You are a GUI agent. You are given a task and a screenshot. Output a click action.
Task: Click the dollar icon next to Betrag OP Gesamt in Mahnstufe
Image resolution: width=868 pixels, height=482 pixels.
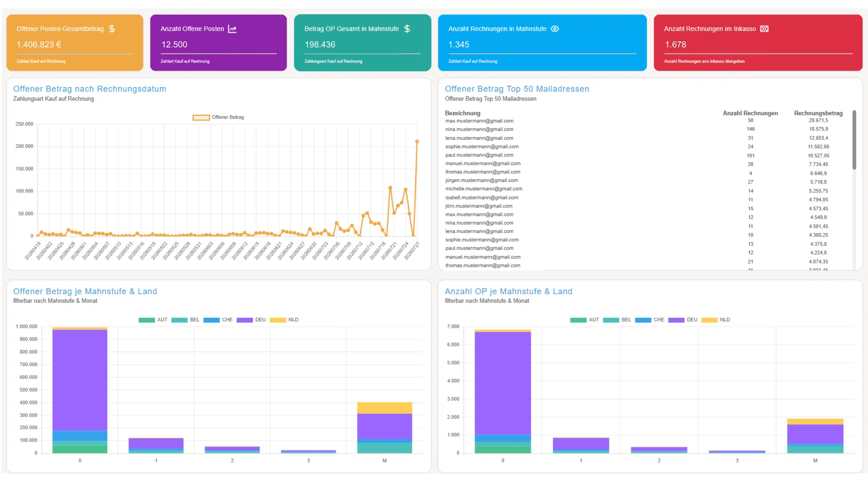tap(407, 29)
